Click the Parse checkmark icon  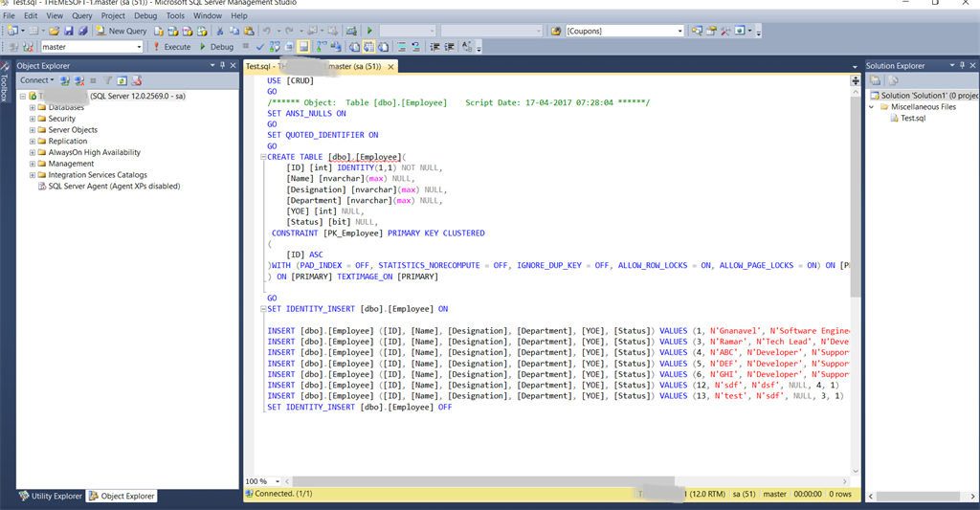[260, 46]
